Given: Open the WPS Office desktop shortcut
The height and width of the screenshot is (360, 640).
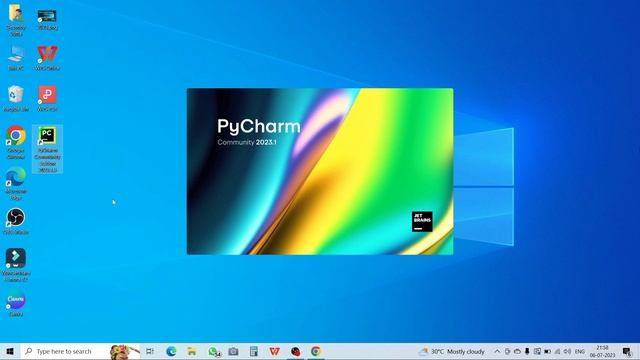Looking at the screenshot, I should click(x=47, y=58).
